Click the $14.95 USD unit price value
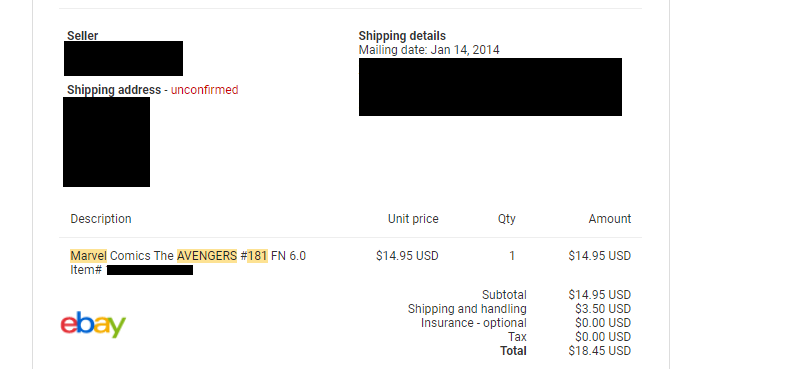Image resolution: width=808 pixels, height=369 pixels. click(x=407, y=256)
